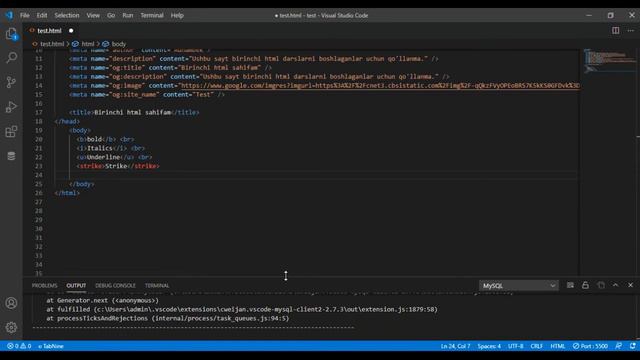Open the Manage settings gear
Viewport: 640px width, 360px height.
click(x=11, y=327)
